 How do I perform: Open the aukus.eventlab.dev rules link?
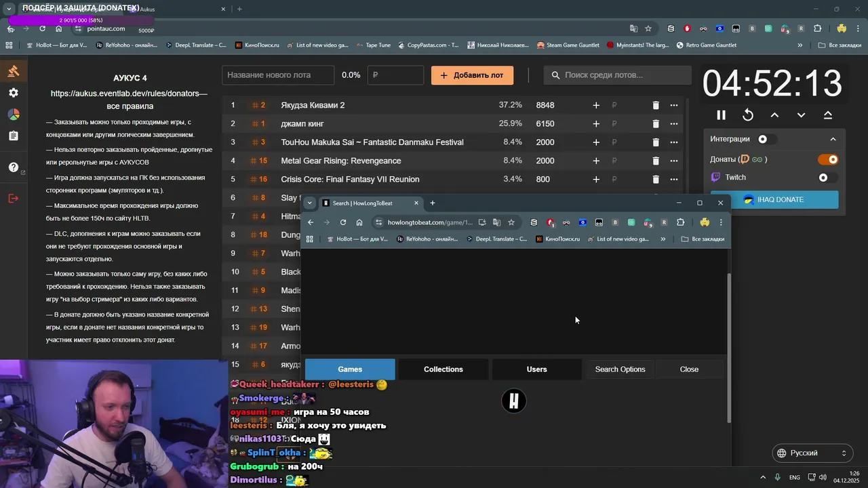point(129,94)
